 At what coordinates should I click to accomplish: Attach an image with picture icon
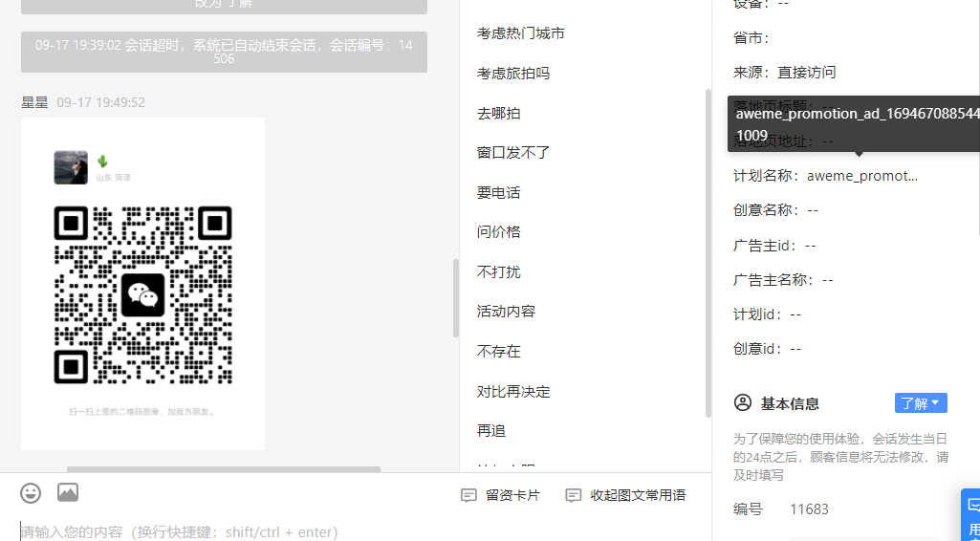click(68, 492)
